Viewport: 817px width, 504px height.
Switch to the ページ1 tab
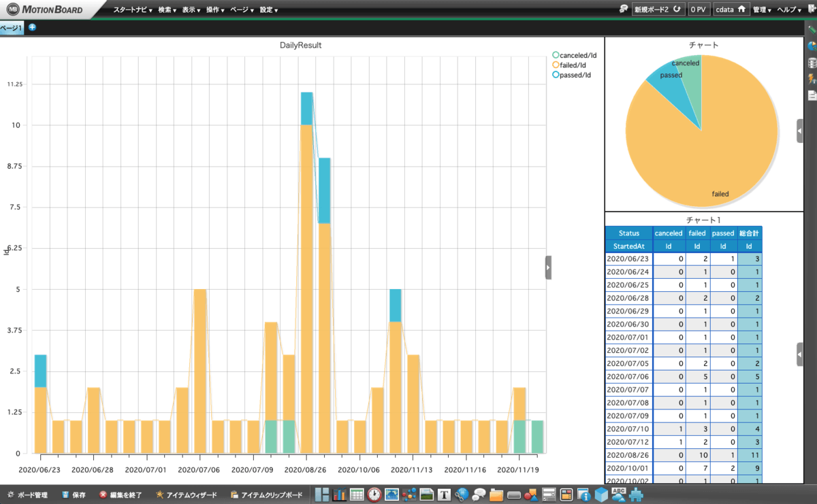(11, 28)
